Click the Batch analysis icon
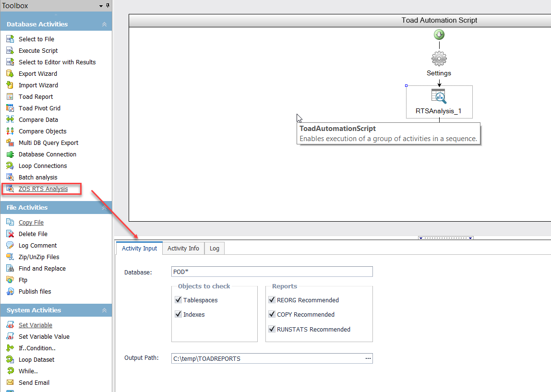 (10, 178)
